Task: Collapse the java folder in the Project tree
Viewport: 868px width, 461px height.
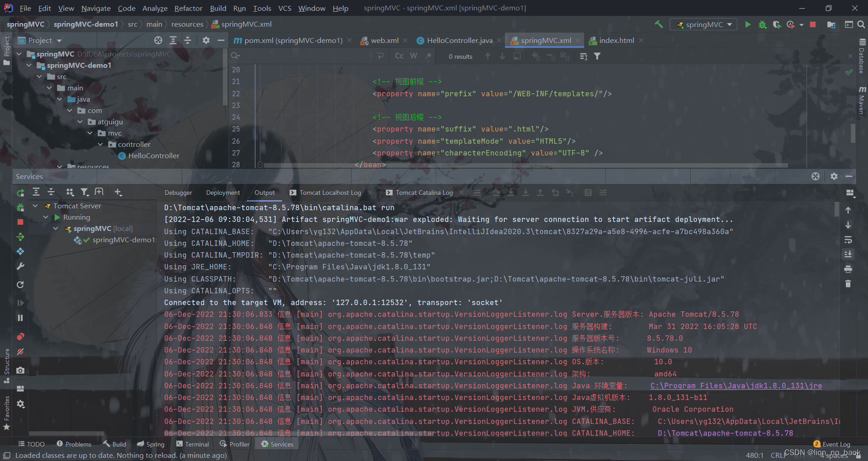Action: coord(60,99)
